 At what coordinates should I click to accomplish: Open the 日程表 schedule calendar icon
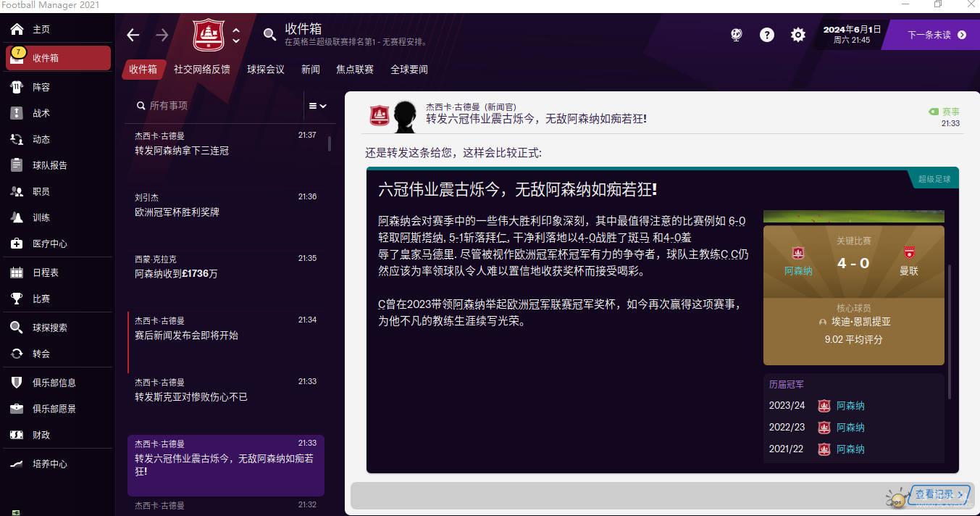(17, 272)
